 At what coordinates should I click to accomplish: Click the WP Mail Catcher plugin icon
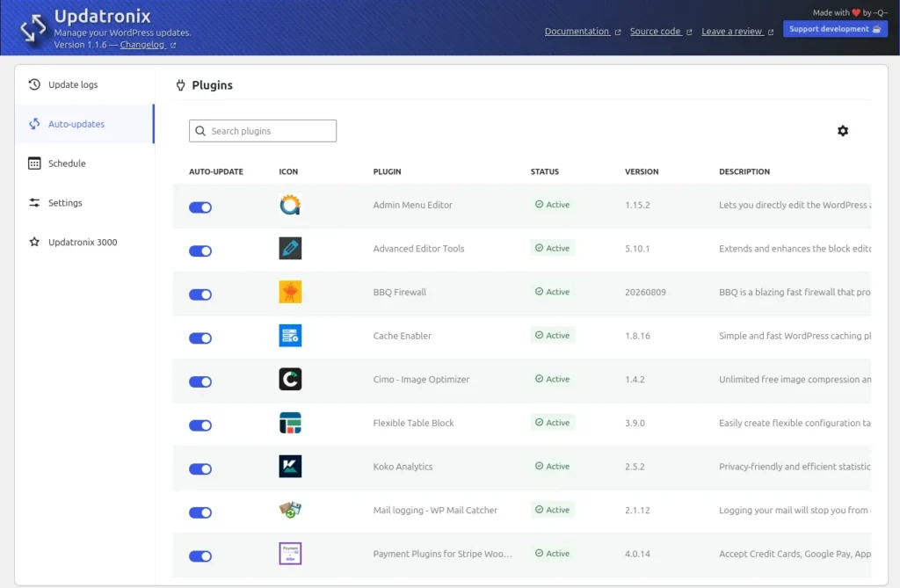[290, 510]
